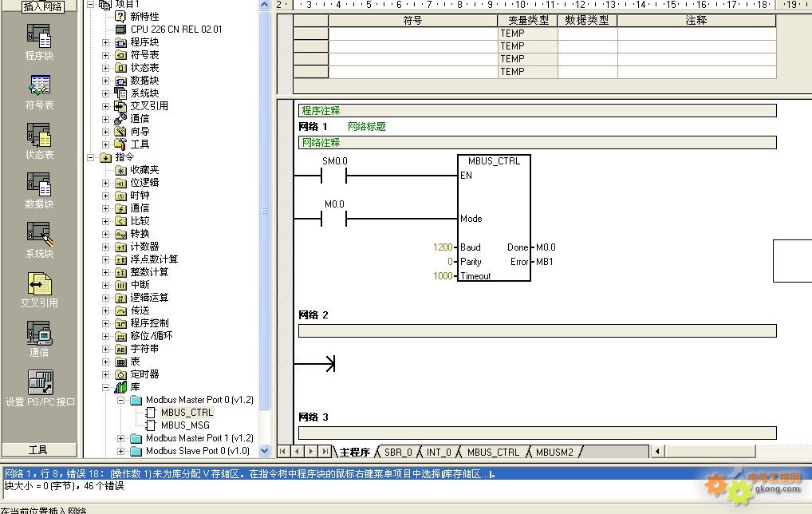Screen dimensions: 812x514
Task: Click the 网络标题 label of network 1
Action: point(367,126)
